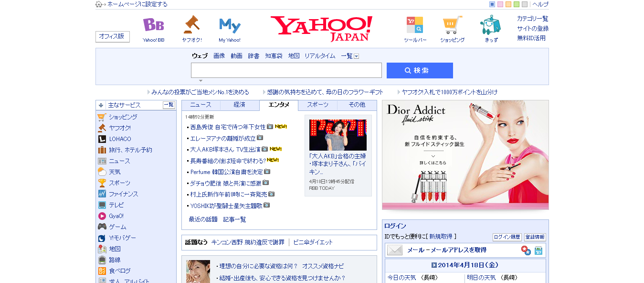Click the travel suitcase icon in sidebar
The image size is (644, 283).
(102, 150)
